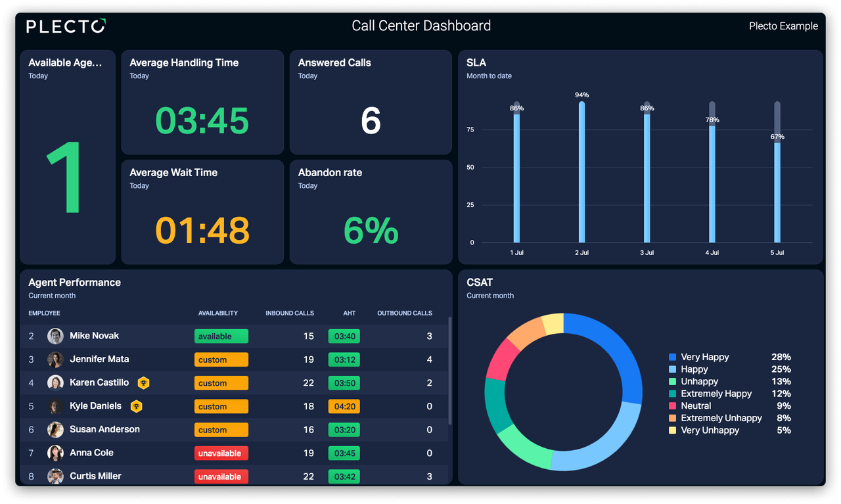The image size is (841, 504).
Task: Click Mike Novak's avatar photo
Action: (55, 336)
